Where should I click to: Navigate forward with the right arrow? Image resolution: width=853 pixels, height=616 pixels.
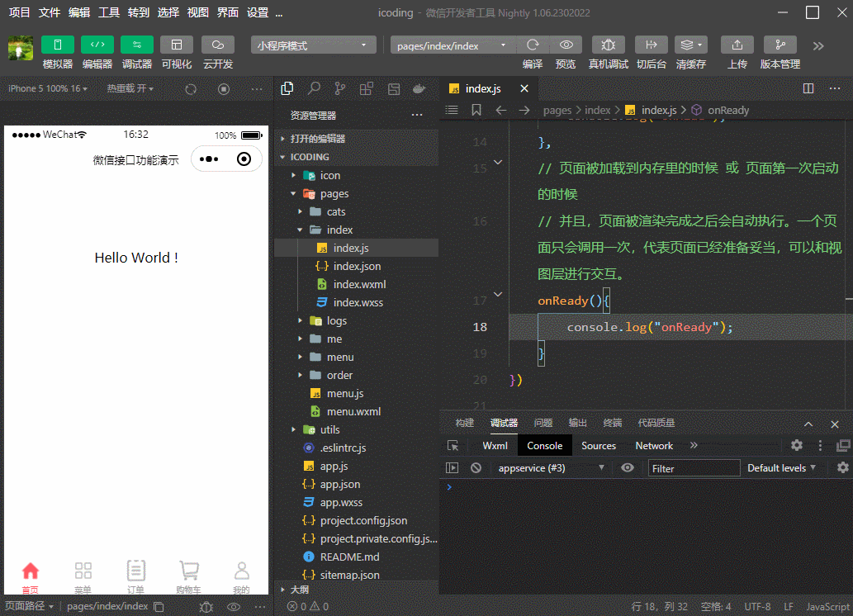coord(524,110)
